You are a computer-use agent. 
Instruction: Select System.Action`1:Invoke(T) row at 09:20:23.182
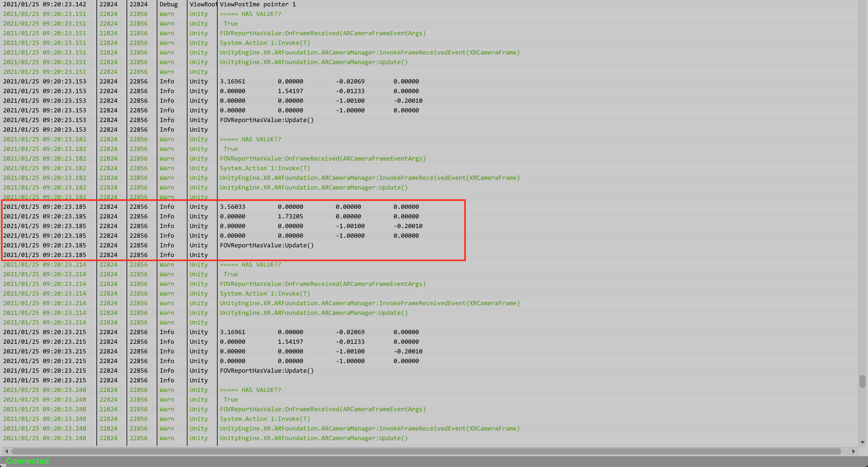[265, 168]
